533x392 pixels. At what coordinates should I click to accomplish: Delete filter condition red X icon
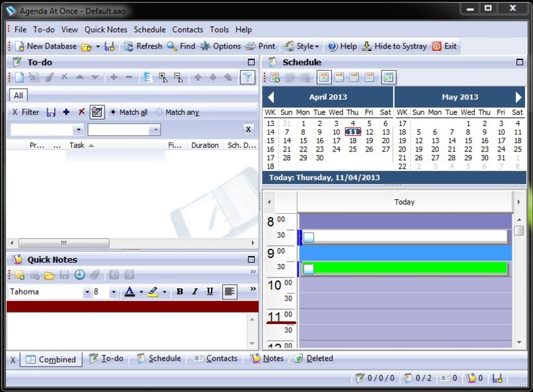(x=82, y=112)
